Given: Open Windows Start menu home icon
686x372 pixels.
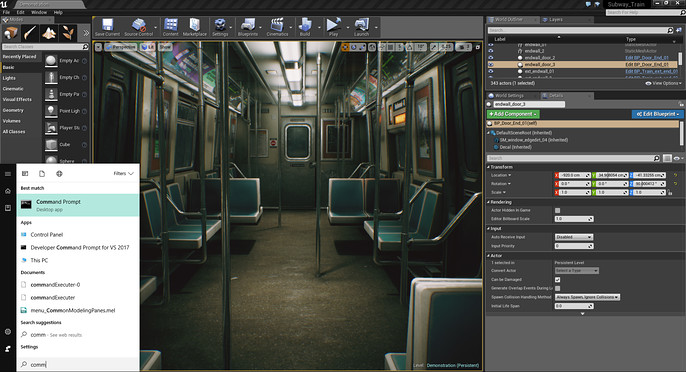Looking at the screenshot, I should 8,191.
